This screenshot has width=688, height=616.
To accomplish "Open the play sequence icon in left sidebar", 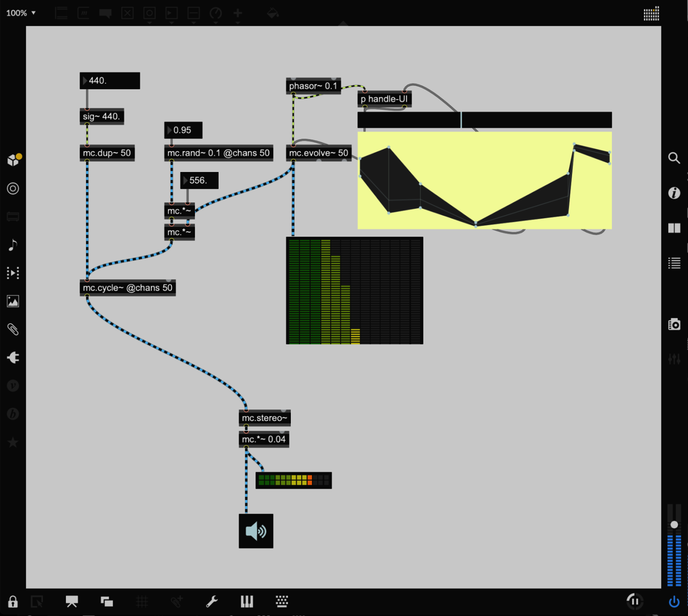I will tap(13, 273).
